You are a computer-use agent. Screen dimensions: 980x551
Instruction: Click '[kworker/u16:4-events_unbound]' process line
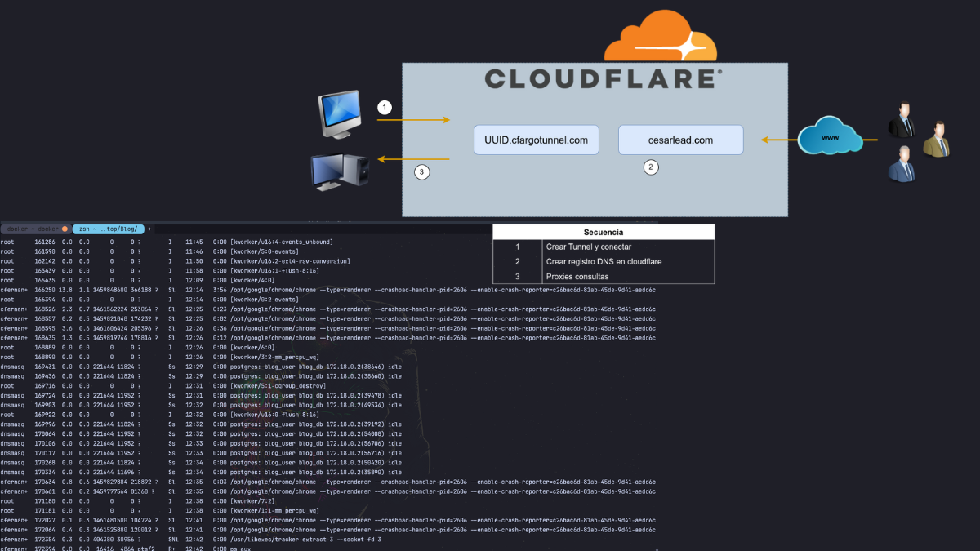282,242
